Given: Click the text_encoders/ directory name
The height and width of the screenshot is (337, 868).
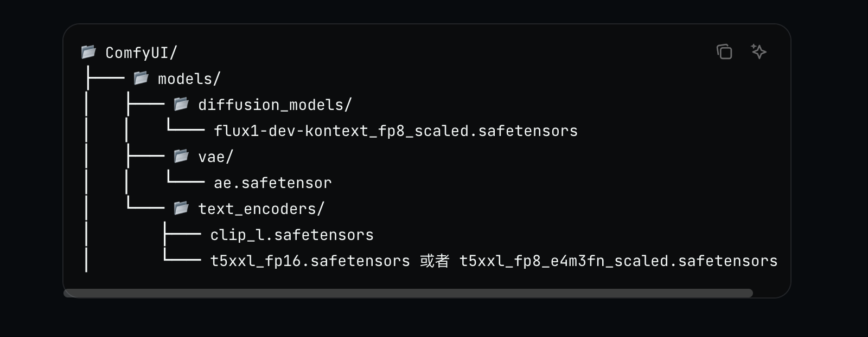Looking at the screenshot, I should tap(261, 209).
